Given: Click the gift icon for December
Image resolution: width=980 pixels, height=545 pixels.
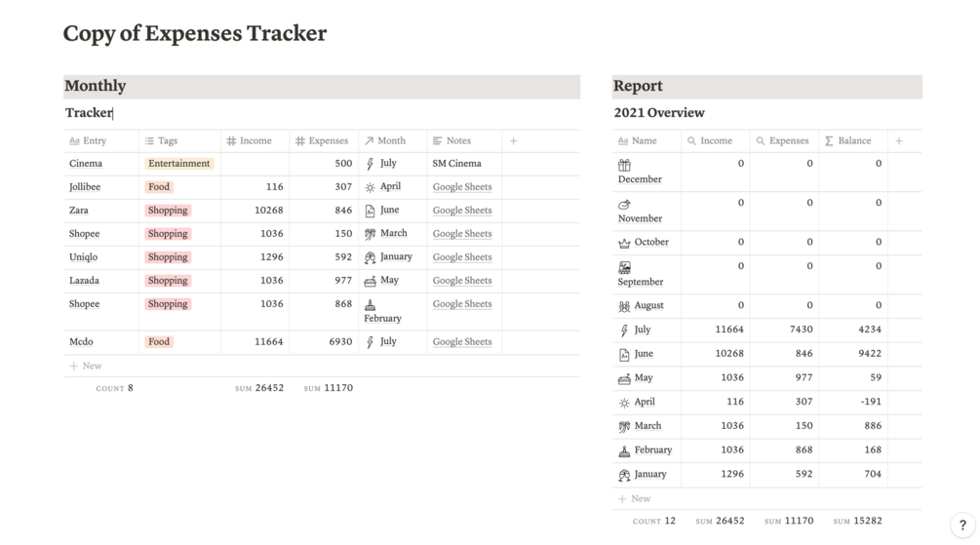Looking at the screenshot, I should pyautogui.click(x=624, y=165).
